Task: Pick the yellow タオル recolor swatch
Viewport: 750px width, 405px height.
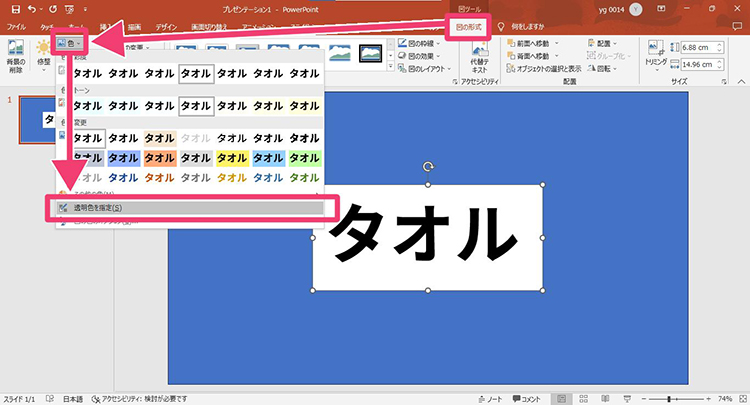Action: point(232,158)
